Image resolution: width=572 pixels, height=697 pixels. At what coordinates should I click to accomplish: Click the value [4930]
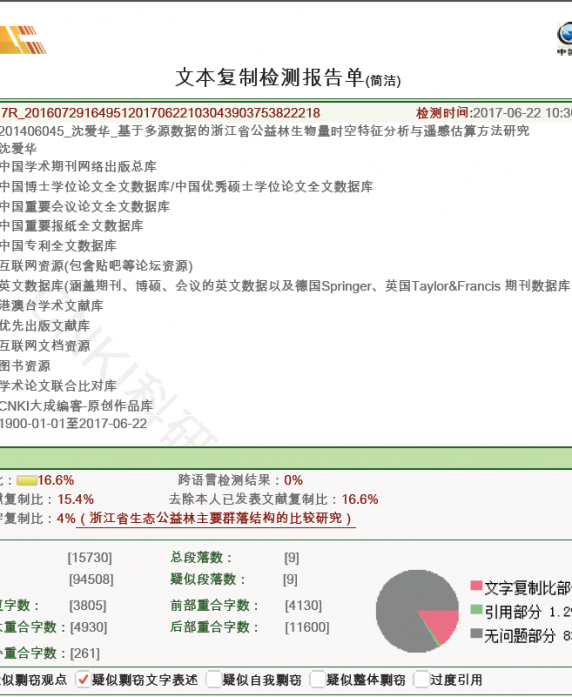[88, 627]
